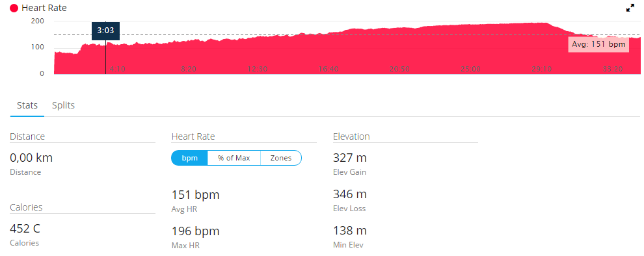Click the 8:20 time axis label
The width and height of the screenshot is (644, 256).
click(189, 70)
